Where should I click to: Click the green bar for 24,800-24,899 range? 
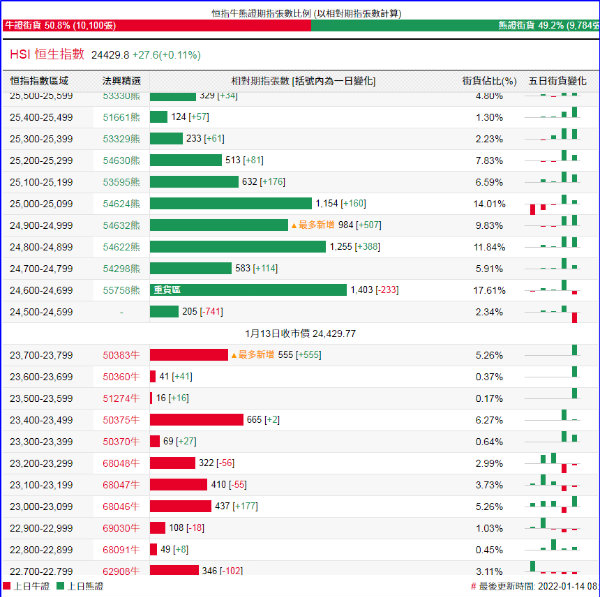click(238, 246)
